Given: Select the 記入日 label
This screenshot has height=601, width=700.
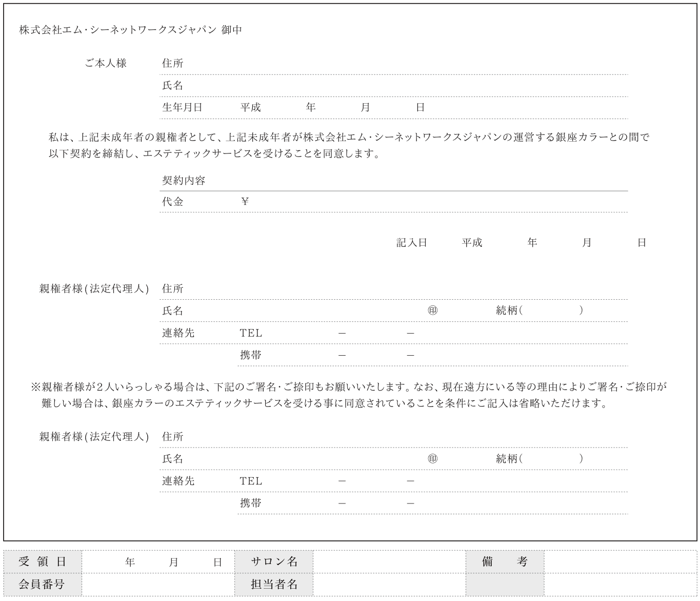Looking at the screenshot, I should (x=412, y=243).
